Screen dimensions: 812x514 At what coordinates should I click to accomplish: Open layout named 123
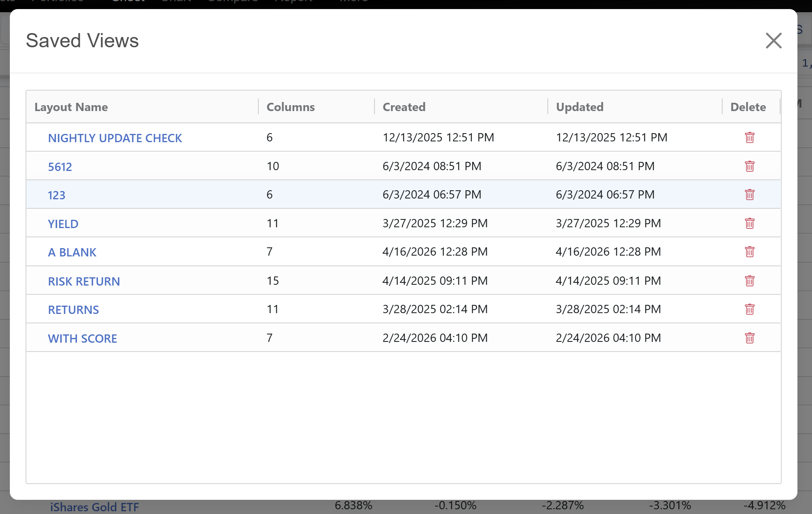(56, 195)
